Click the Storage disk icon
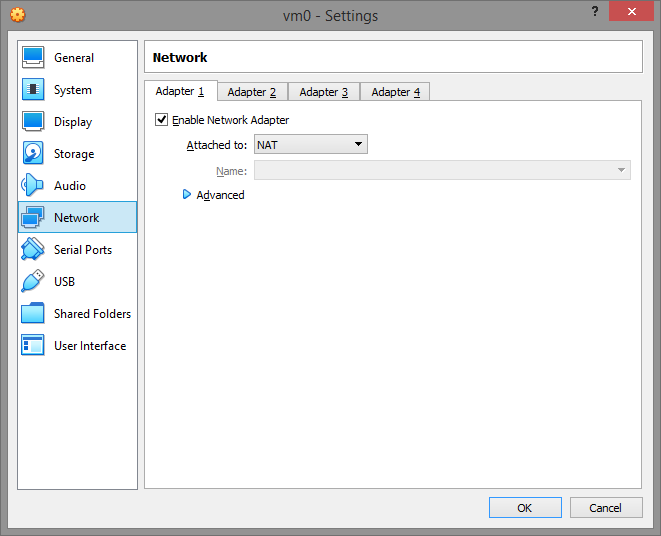The width and height of the screenshot is (661, 536). [x=34, y=154]
